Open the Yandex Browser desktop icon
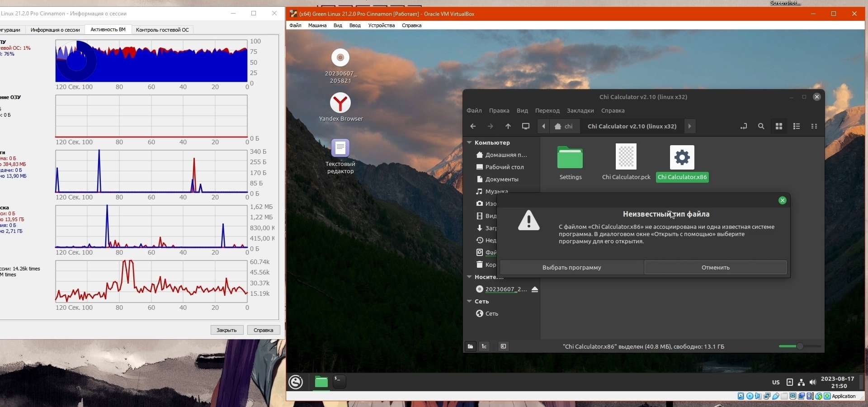 pos(341,108)
